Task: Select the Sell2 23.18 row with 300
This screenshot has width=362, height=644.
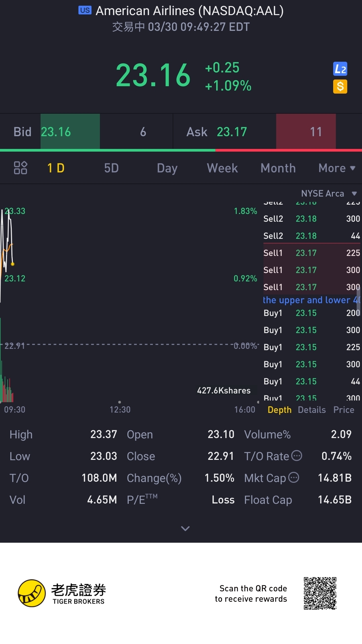Action: (x=312, y=219)
